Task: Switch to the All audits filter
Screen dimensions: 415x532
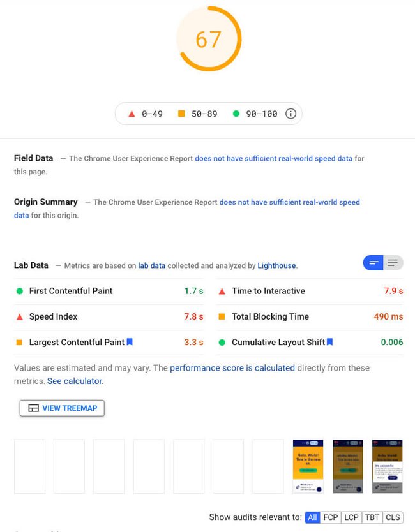Action: [x=313, y=517]
